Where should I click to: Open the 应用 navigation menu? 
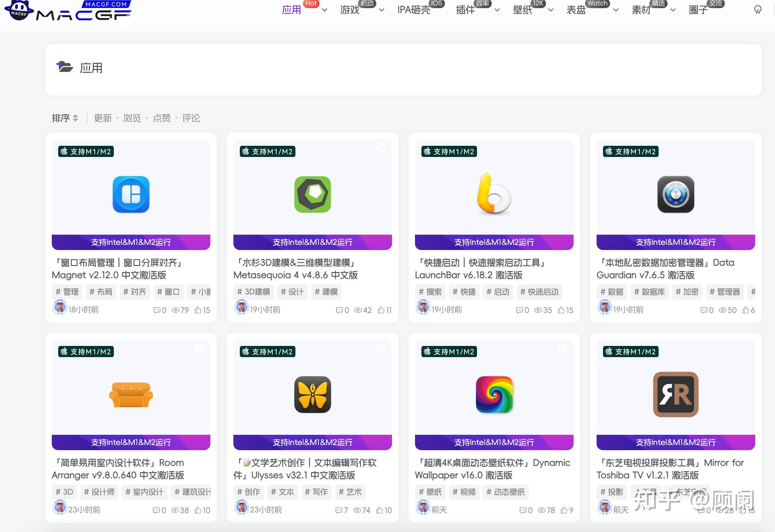[x=292, y=10]
